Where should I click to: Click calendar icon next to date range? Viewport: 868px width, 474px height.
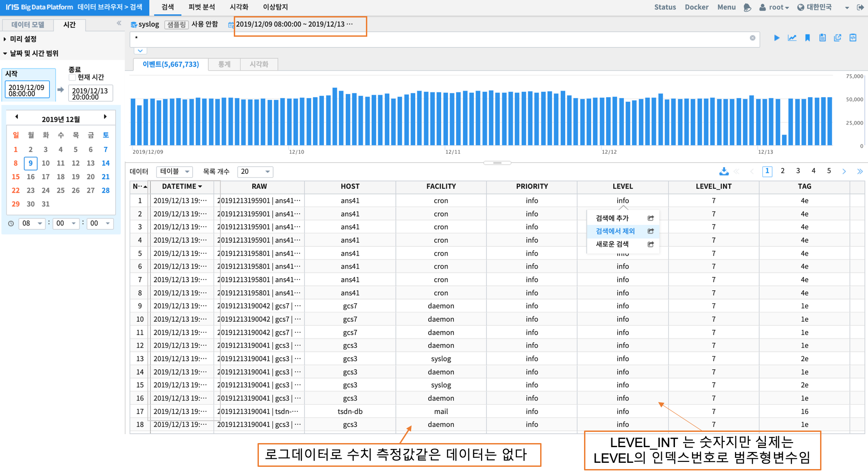[x=231, y=25]
